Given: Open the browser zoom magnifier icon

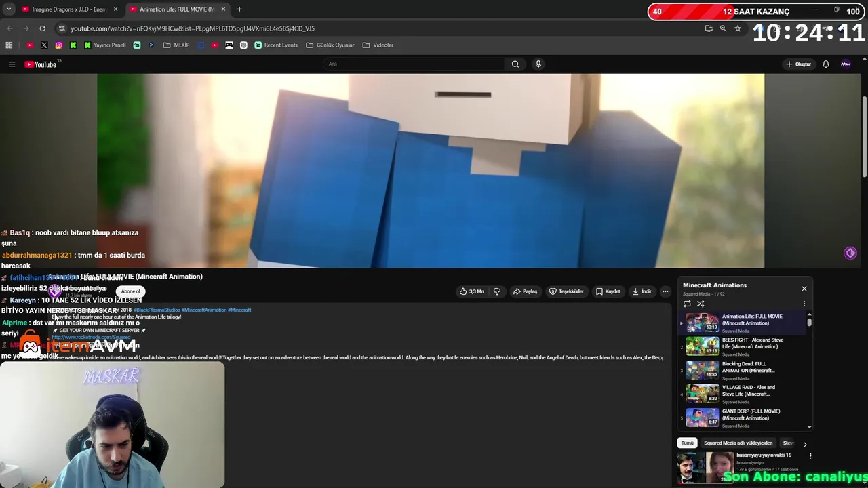Looking at the screenshot, I should click(x=723, y=28).
